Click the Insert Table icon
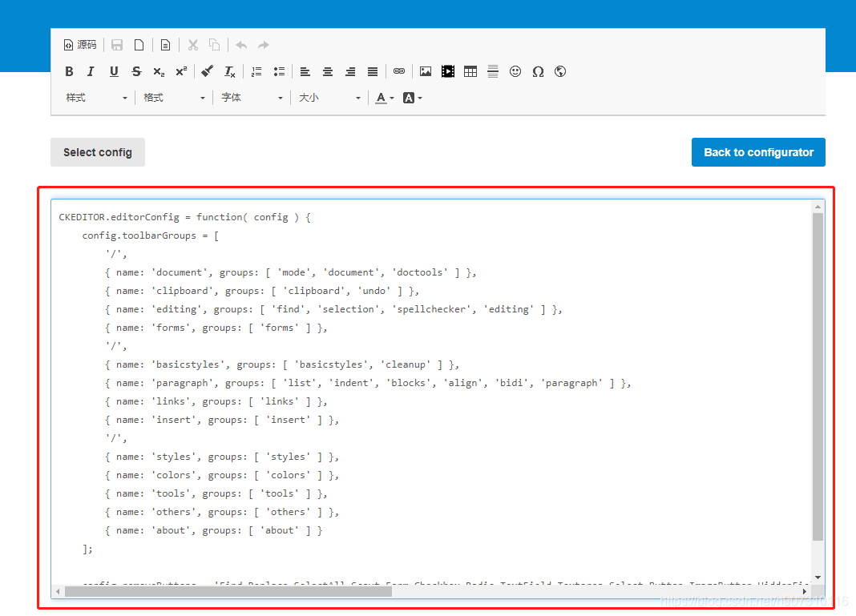 [470, 71]
